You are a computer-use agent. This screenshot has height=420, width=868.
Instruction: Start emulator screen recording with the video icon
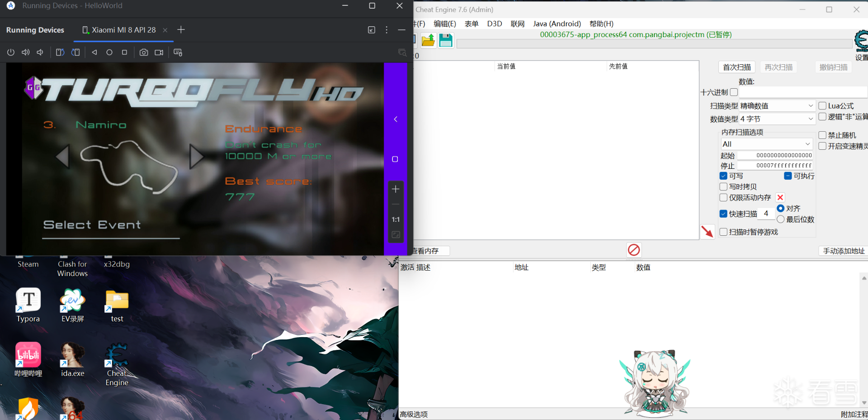coord(159,52)
